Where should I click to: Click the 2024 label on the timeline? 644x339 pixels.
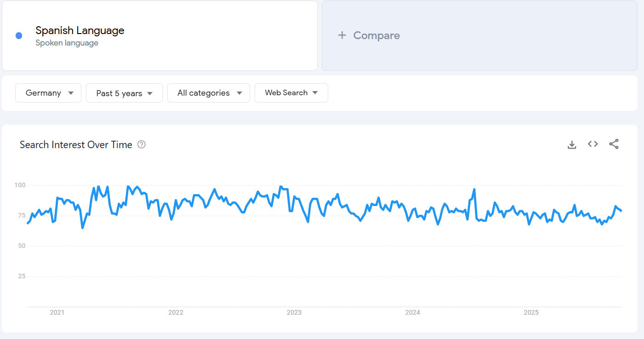(413, 313)
